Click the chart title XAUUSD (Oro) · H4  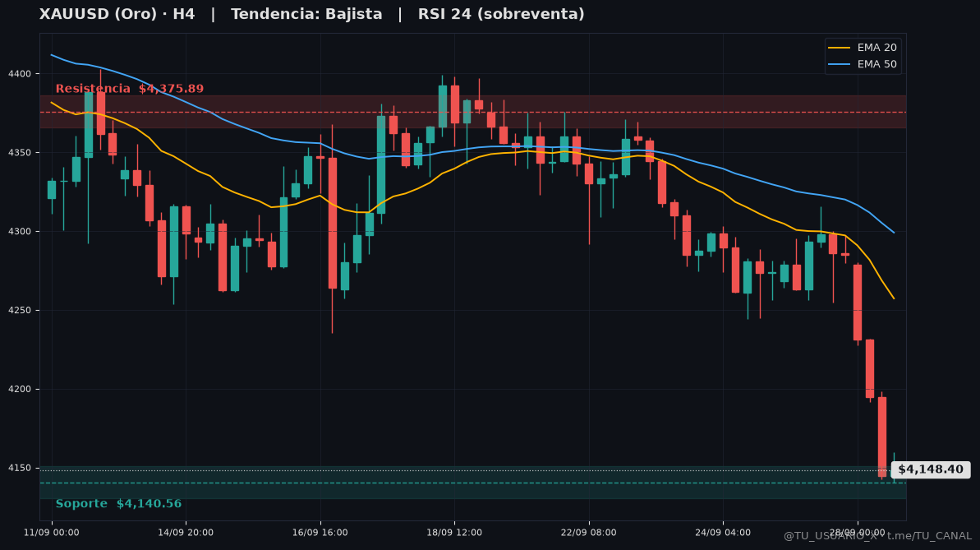click(x=117, y=14)
